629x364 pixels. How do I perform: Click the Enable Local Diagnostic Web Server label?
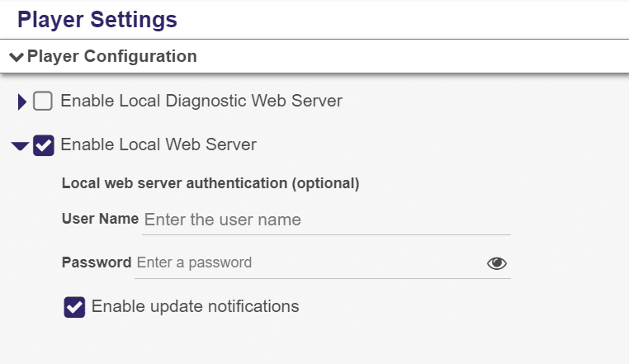201,101
